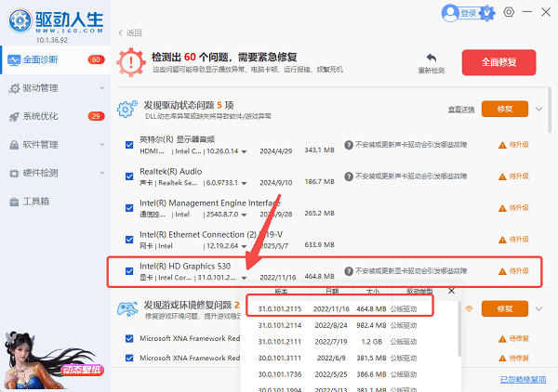The width and height of the screenshot is (558, 392).
Task: Click the 软件管理 bag icon
Action: (x=14, y=145)
